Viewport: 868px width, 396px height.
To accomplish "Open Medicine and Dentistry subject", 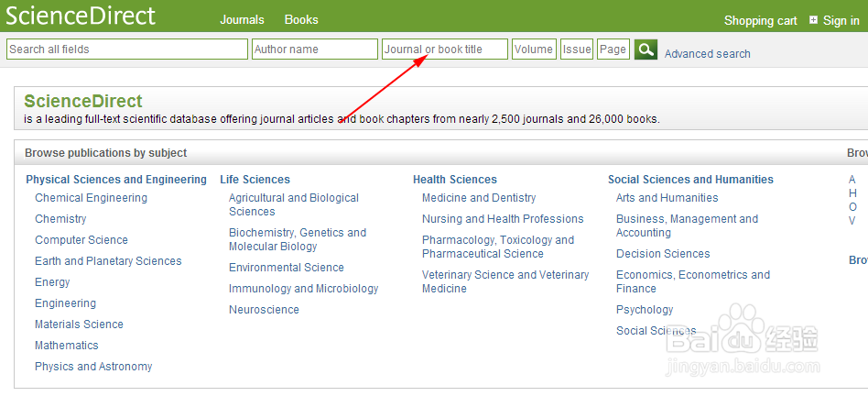I will [x=479, y=198].
